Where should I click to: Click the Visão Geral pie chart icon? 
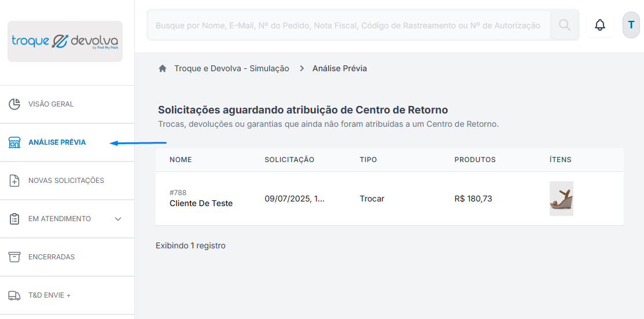(14, 104)
